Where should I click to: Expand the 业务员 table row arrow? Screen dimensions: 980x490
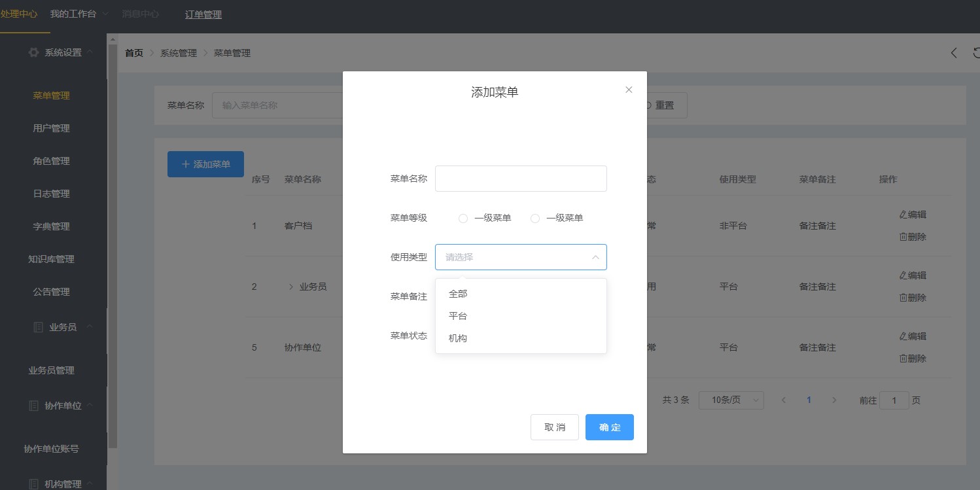[x=291, y=287]
